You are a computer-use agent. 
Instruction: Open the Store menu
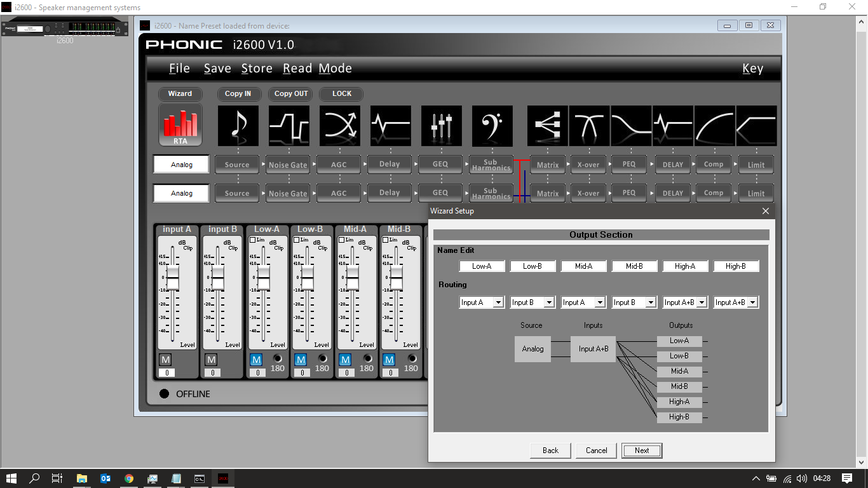coord(257,69)
